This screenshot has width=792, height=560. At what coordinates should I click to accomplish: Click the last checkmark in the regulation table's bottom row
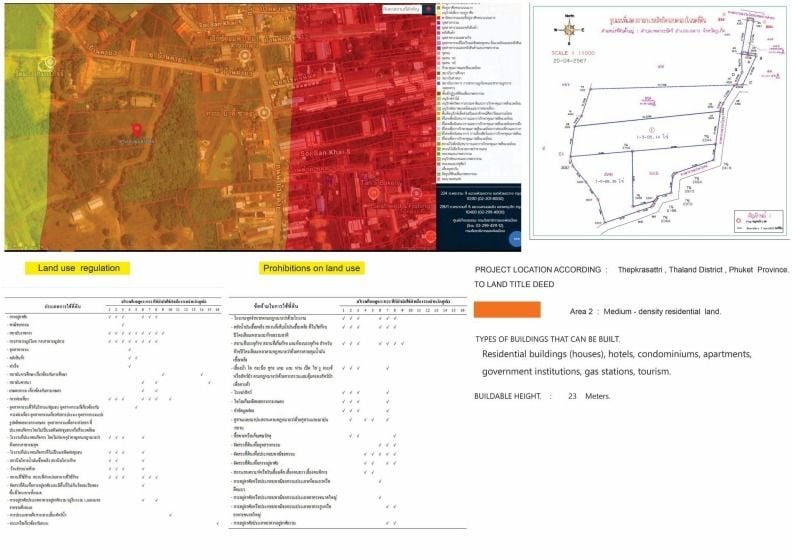[x=218, y=523]
